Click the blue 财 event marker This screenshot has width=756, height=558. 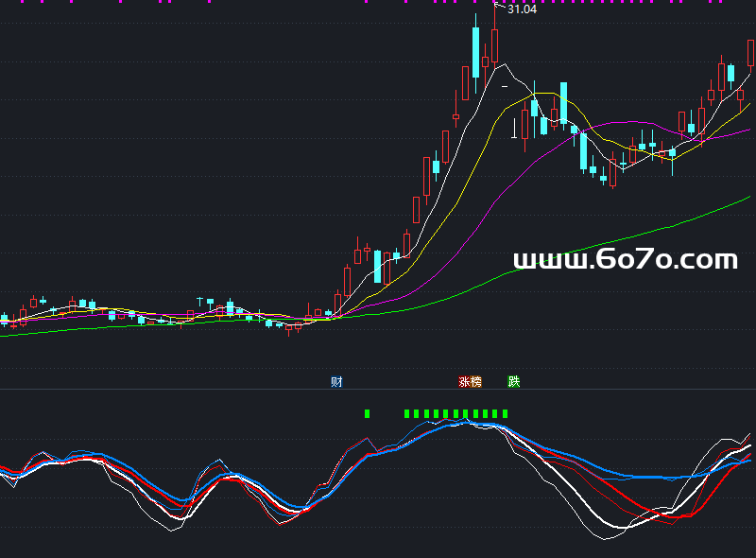(336, 382)
